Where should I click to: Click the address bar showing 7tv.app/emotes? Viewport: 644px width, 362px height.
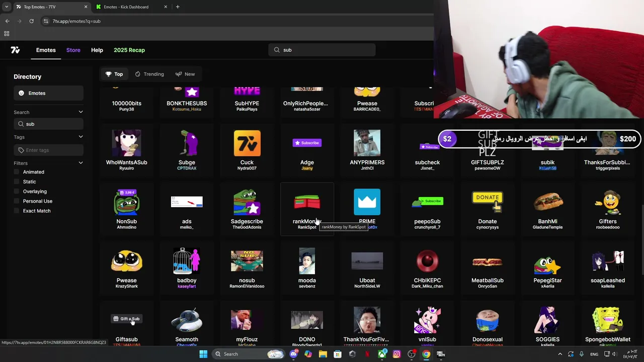coord(236,21)
